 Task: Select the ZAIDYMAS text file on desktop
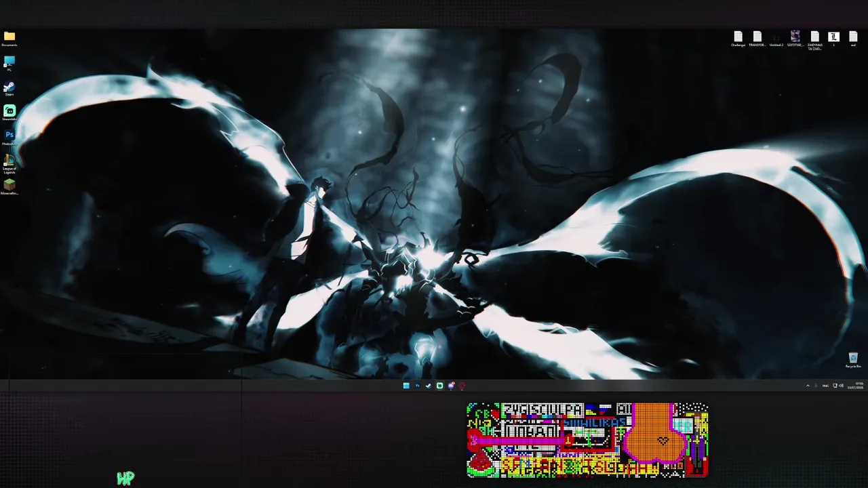[x=814, y=41]
